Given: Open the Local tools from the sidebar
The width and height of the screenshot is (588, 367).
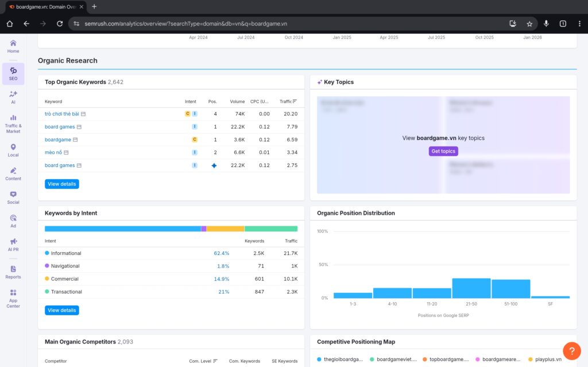Looking at the screenshot, I should (13, 149).
